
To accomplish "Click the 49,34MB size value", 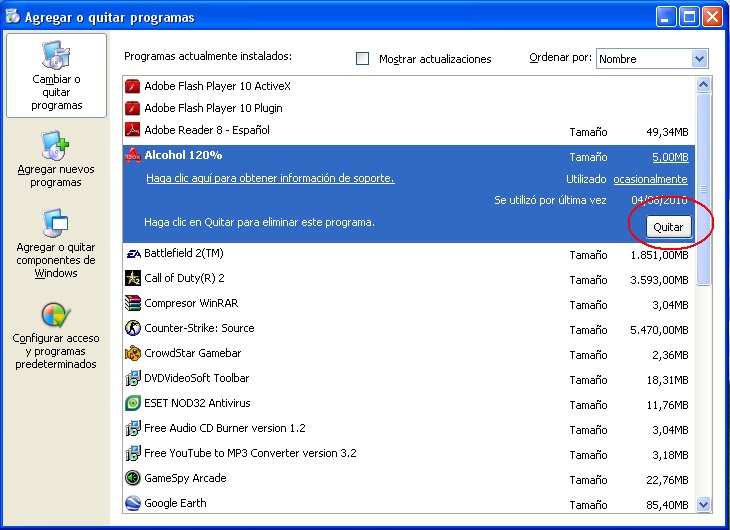I will [x=667, y=132].
